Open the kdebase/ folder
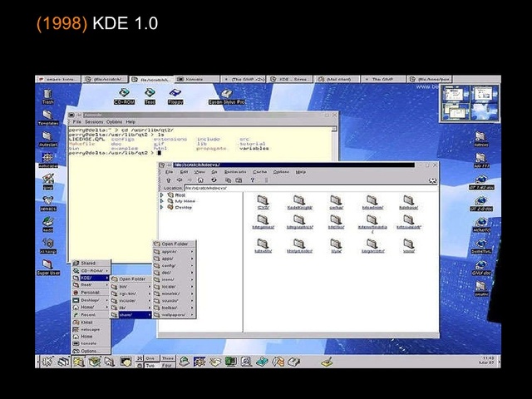Viewport: 532px width, 399px height. [x=408, y=202]
